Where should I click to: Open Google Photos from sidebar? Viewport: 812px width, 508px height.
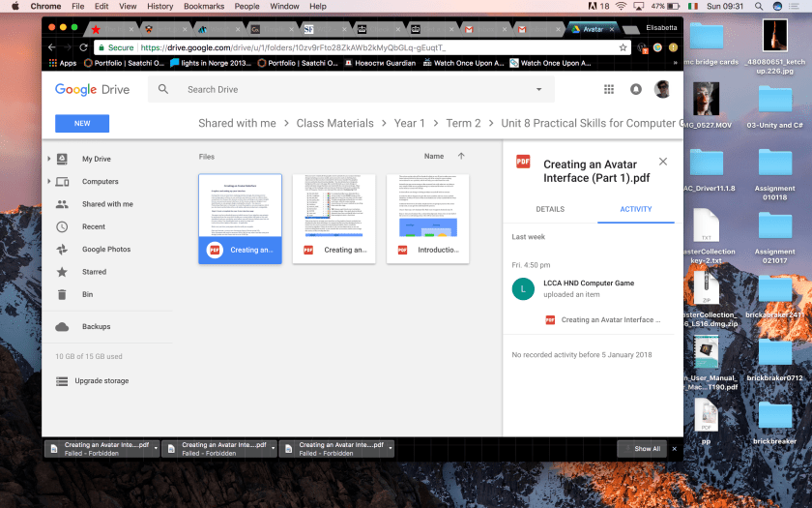[x=105, y=250]
